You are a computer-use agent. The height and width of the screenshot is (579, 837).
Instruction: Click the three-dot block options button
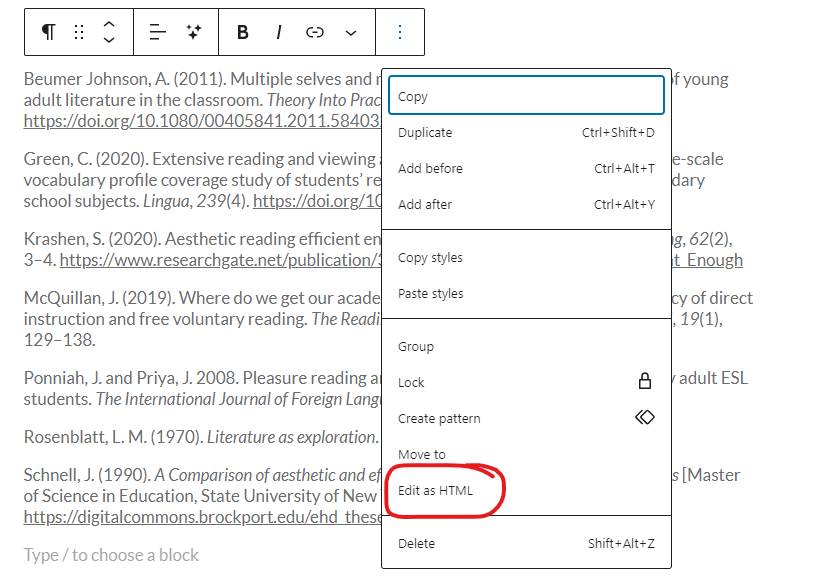pos(400,32)
